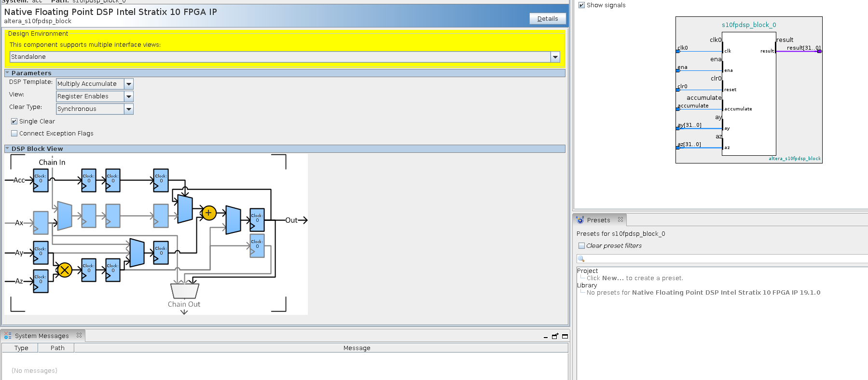Screen dimensions: 868x380
Task: Toggle the Clear preset filters checkbox
Action: click(x=581, y=246)
